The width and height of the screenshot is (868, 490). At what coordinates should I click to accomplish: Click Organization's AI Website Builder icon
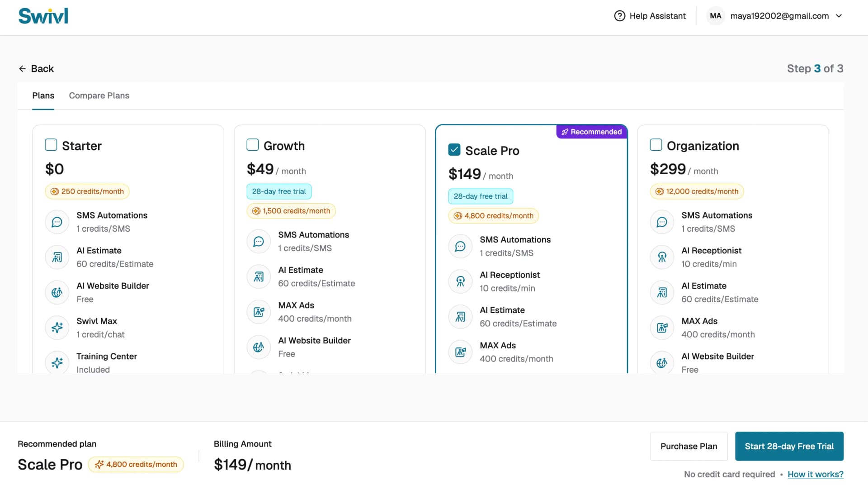coord(662,363)
